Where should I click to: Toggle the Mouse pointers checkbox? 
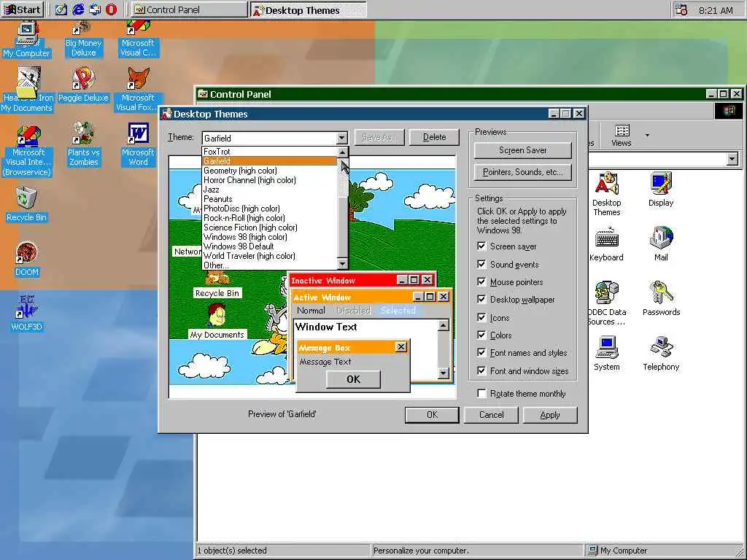click(x=481, y=282)
